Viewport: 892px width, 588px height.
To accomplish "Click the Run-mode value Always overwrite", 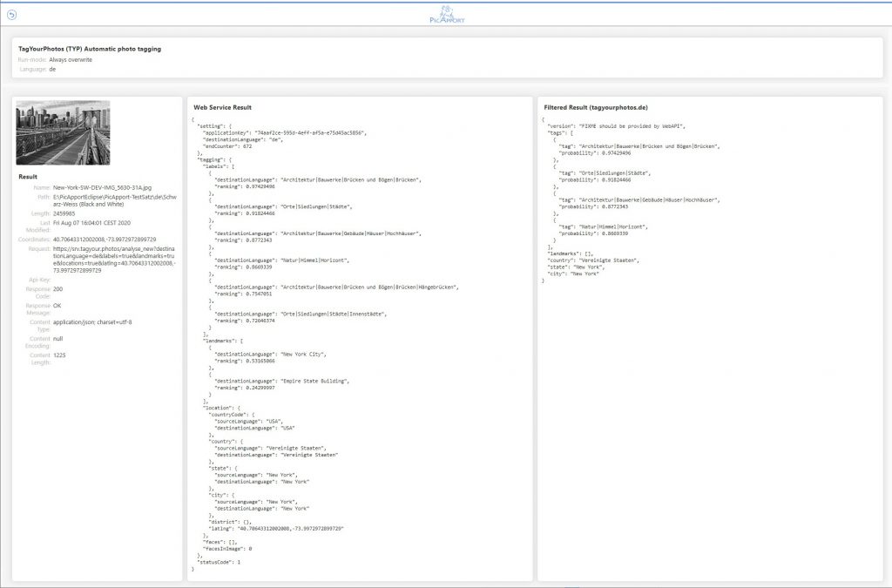I will (71, 59).
